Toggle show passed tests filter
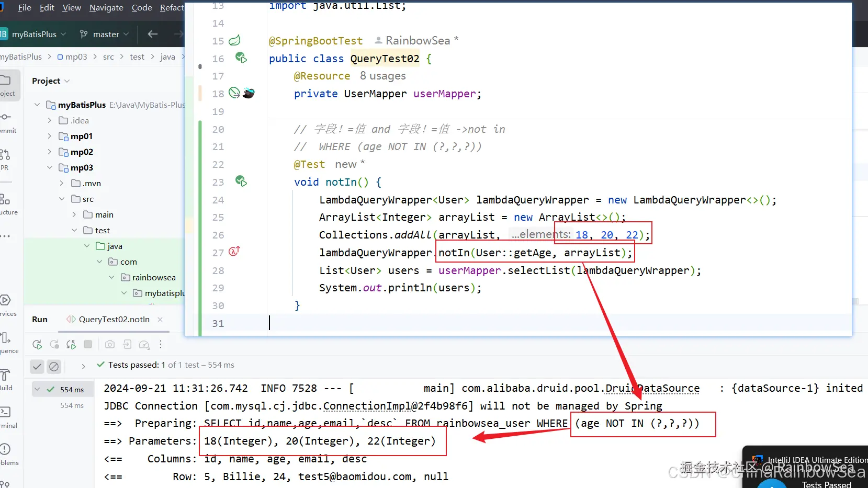Viewport: 868px width, 488px height. [37, 367]
